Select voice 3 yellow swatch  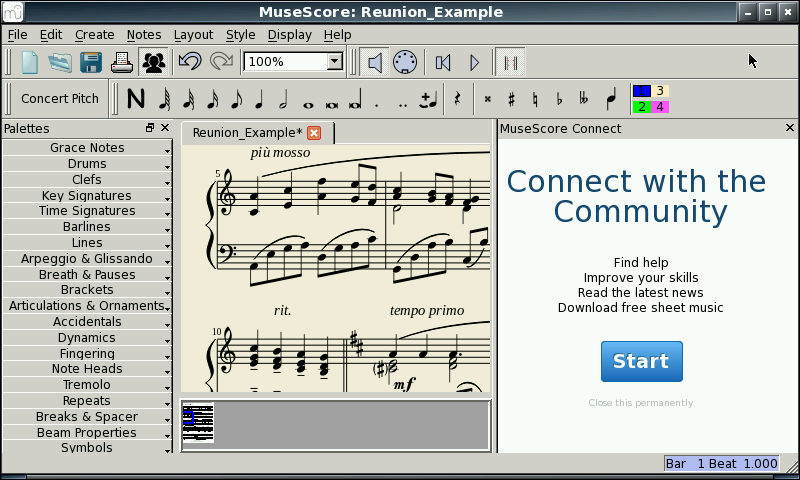[660, 91]
